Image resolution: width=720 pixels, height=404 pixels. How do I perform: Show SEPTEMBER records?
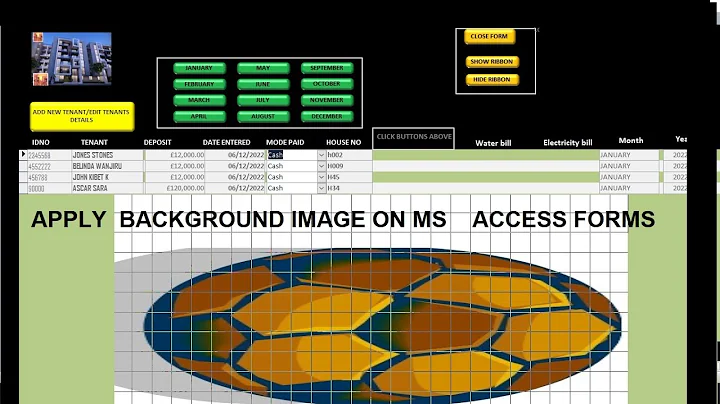coord(327,68)
